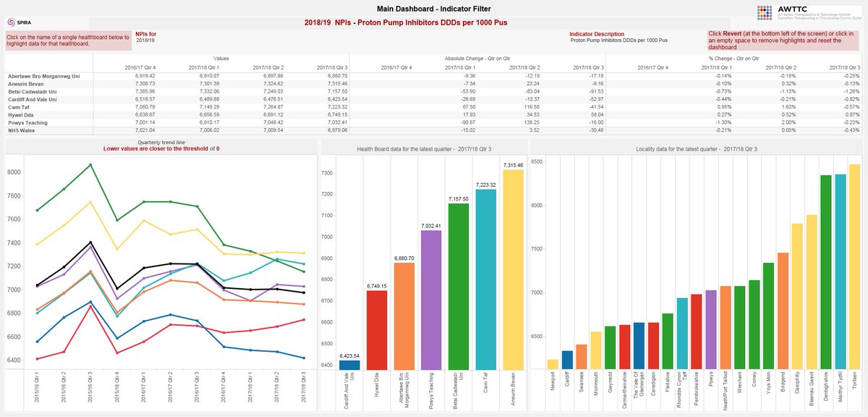The height and width of the screenshot is (417, 868).
Task: Click the purple Powys Teaching health board bar
Action: tap(430, 300)
